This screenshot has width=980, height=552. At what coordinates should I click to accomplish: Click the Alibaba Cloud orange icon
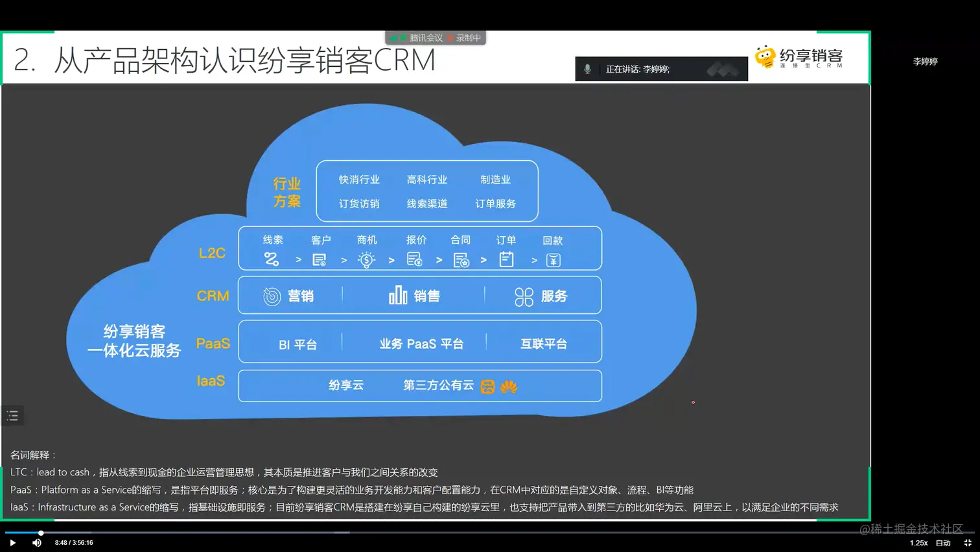pos(487,387)
